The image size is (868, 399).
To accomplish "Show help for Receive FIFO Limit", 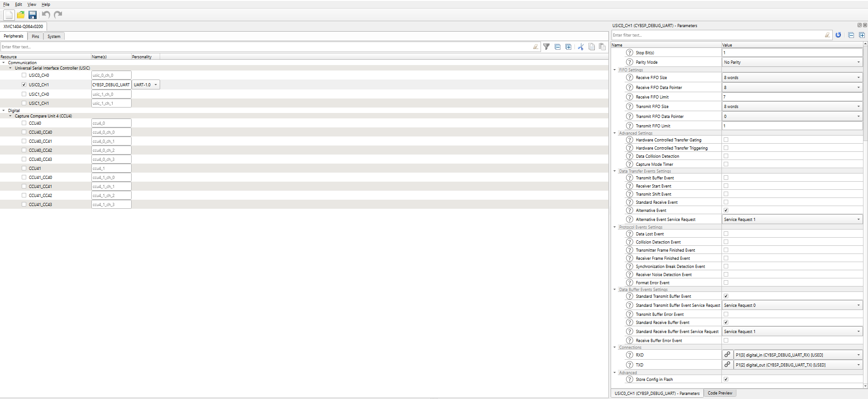I will click(x=630, y=97).
